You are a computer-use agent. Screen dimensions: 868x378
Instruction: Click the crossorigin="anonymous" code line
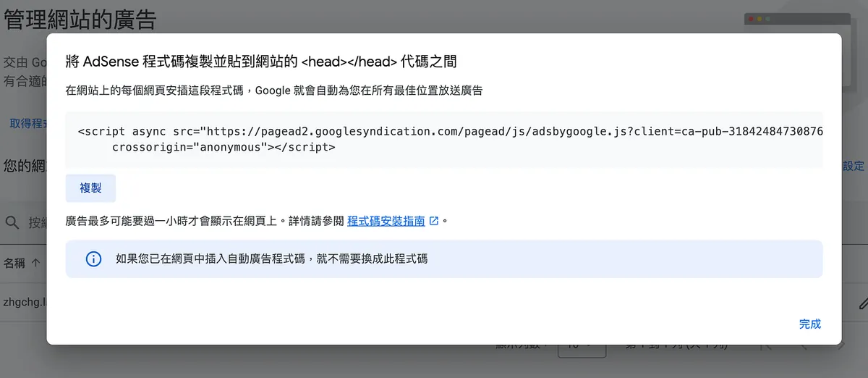[x=224, y=147]
